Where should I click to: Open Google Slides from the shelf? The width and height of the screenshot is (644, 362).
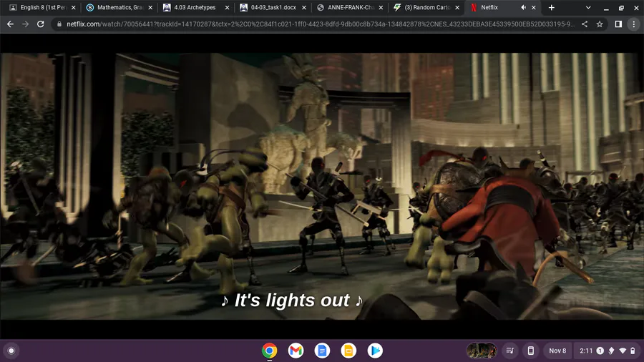pos(348,351)
